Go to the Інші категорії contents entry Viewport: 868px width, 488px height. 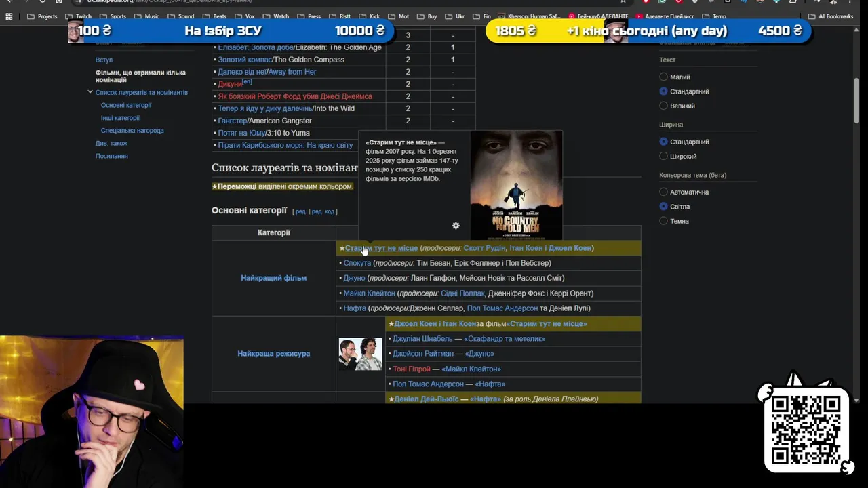120,118
